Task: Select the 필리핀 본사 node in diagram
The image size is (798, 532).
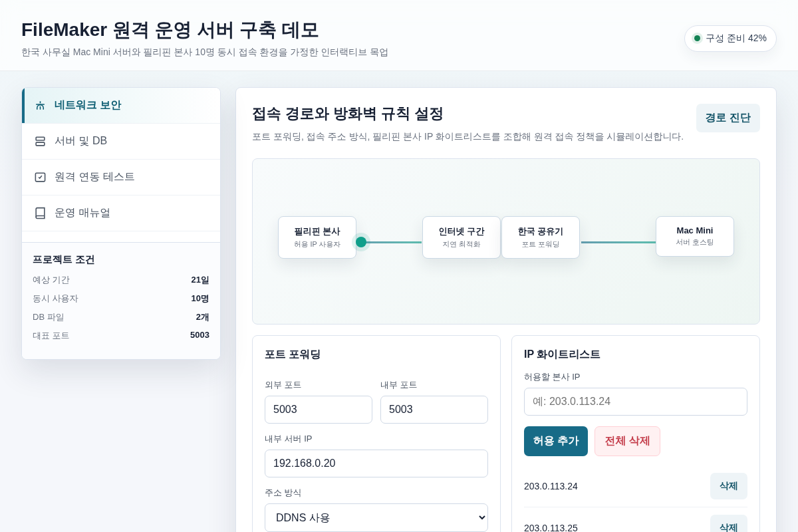Action: (x=317, y=237)
